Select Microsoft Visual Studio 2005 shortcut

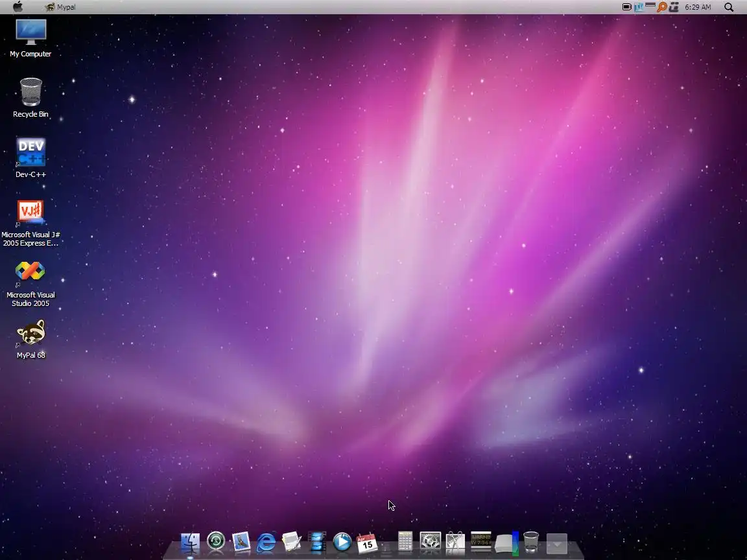(x=30, y=272)
